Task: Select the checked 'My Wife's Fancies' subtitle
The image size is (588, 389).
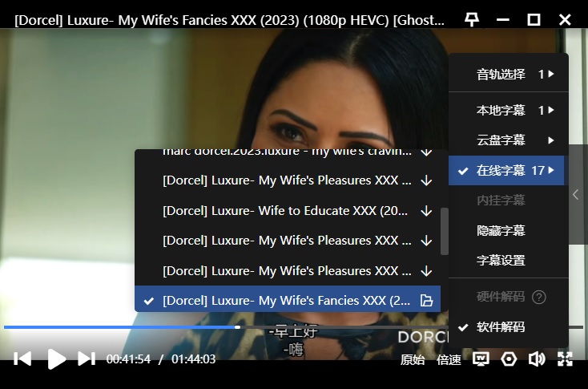Action: [x=286, y=301]
